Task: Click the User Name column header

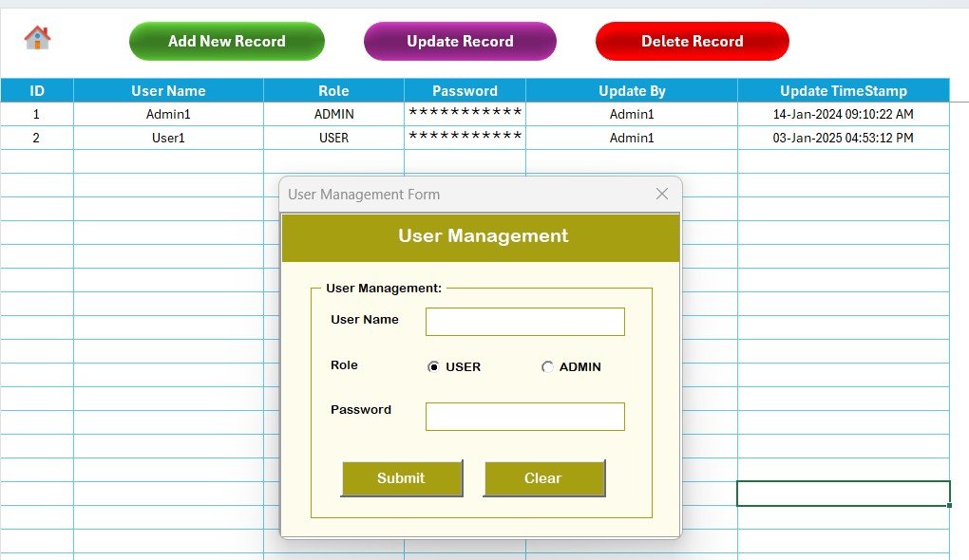Action: [168, 91]
